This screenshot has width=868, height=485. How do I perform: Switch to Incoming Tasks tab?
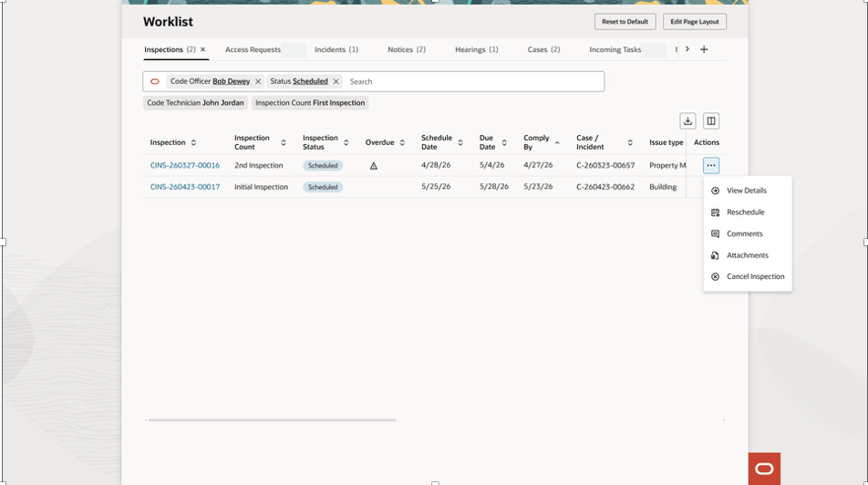615,49
